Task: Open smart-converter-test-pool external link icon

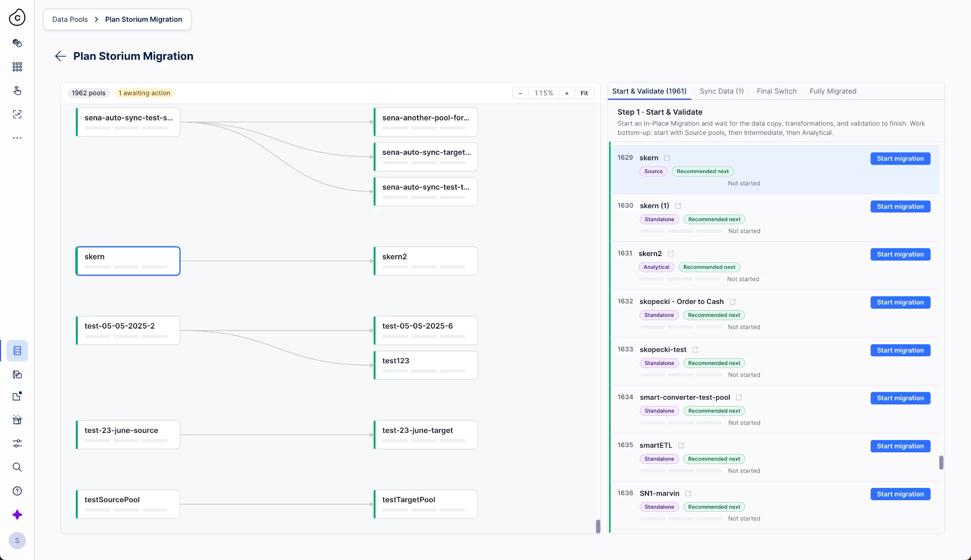Action: [739, 397]
